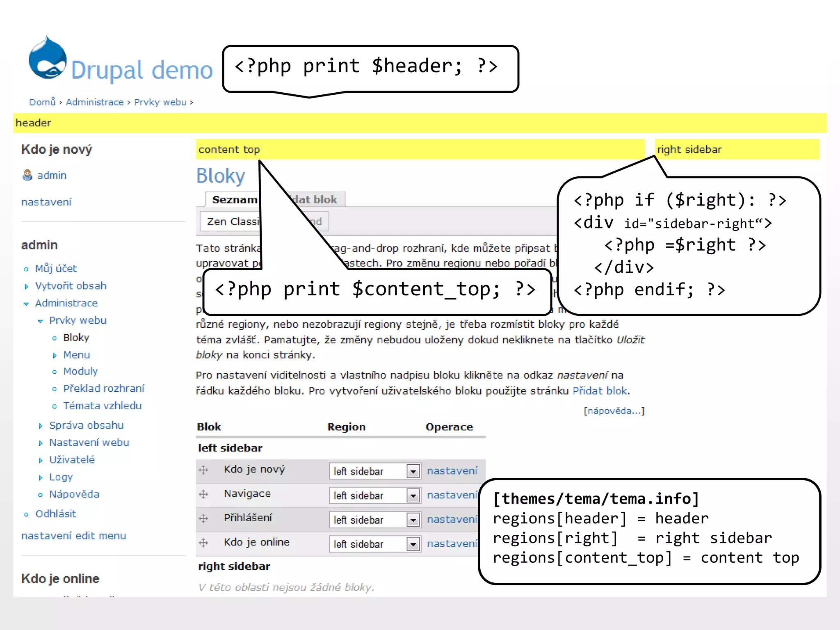Open nastavení under Kdo je nový block

point(46,202)
